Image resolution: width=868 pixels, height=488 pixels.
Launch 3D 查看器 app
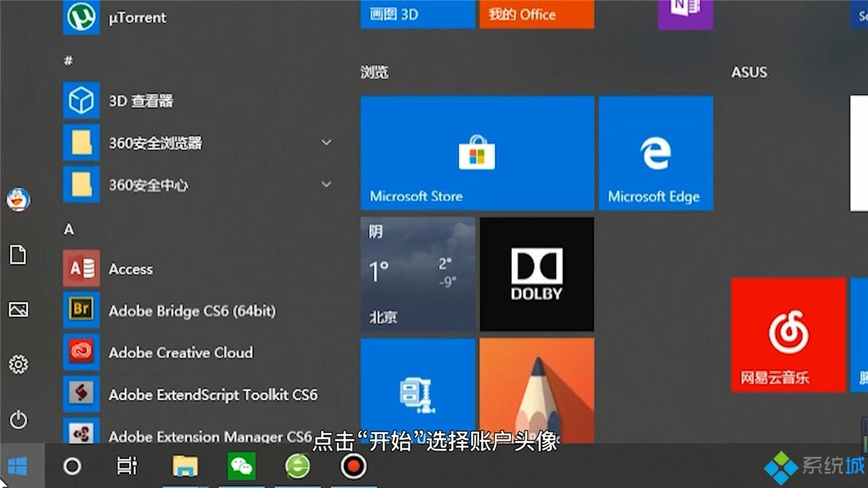point(197,101)
